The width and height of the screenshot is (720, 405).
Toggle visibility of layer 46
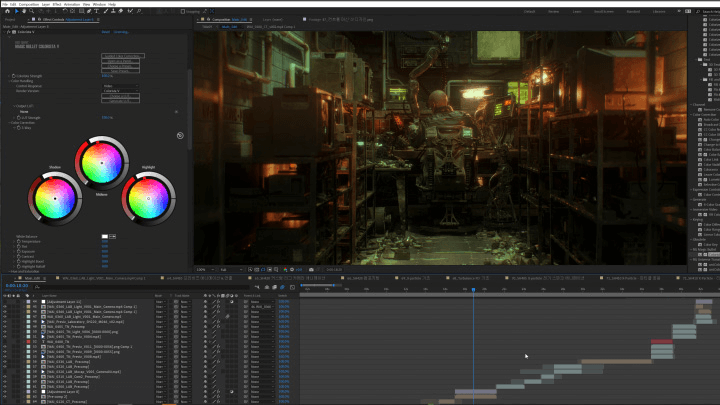click(x=5, y=311)
